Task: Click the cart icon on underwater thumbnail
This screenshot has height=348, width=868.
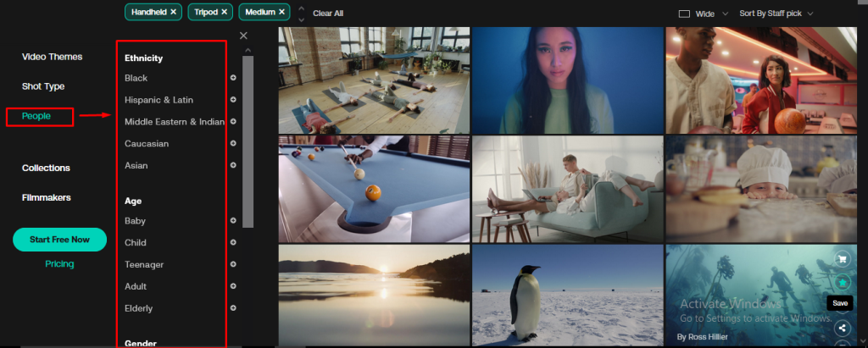Action: pyautogui.click(x=842, y=258)
